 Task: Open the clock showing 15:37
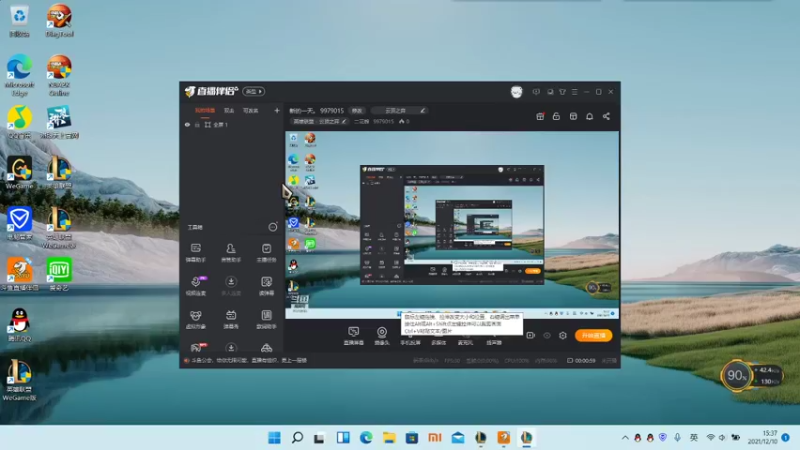click(x=762, y=437)
